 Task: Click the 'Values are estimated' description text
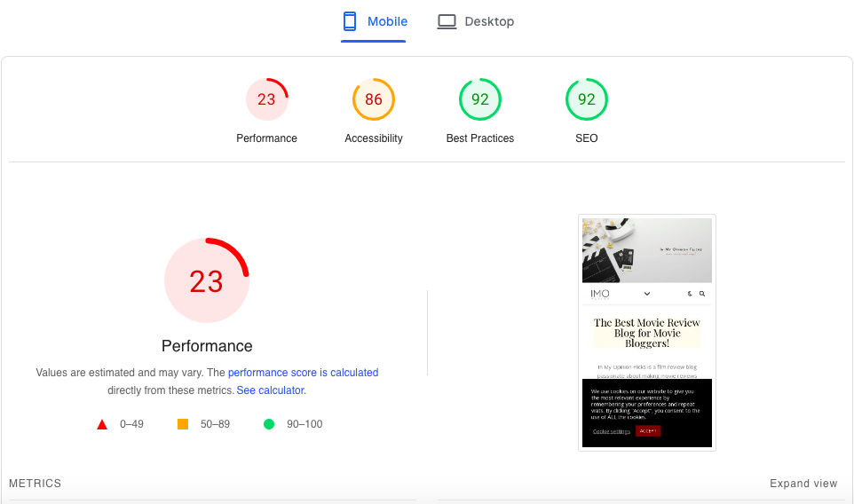coord(207,381)
